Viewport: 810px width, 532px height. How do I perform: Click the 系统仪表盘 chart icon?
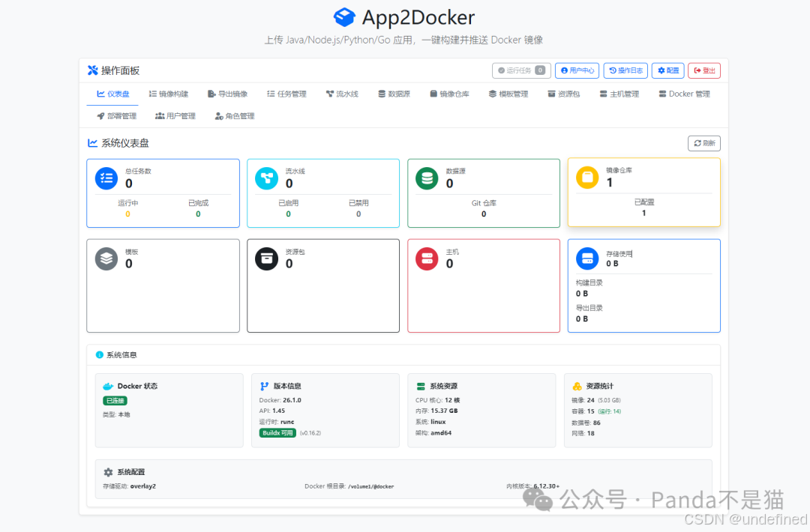pyautogui.click(x=92, y=143)
